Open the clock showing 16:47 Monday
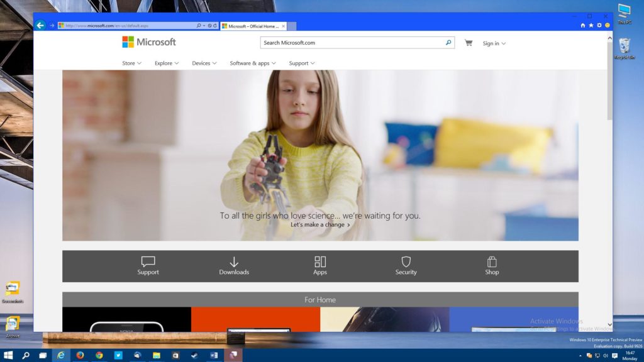The width and height of the screenshot is (644, 362). click(630, 356)
